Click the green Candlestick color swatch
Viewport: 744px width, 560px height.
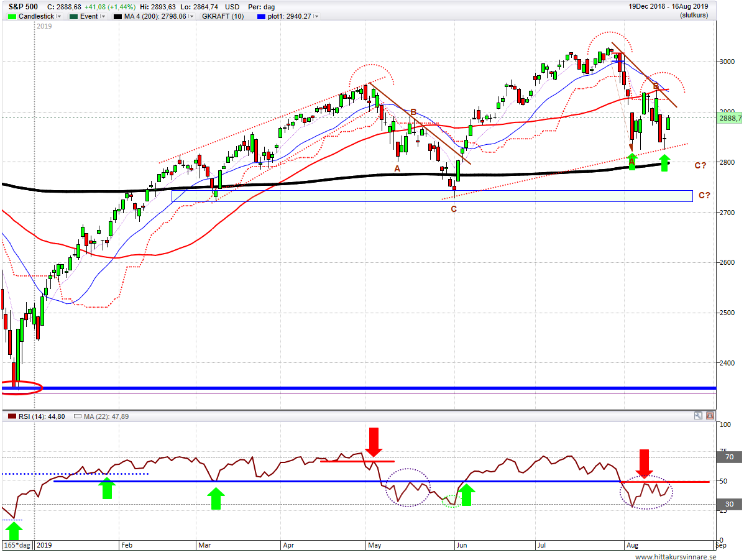pos(12,16)
